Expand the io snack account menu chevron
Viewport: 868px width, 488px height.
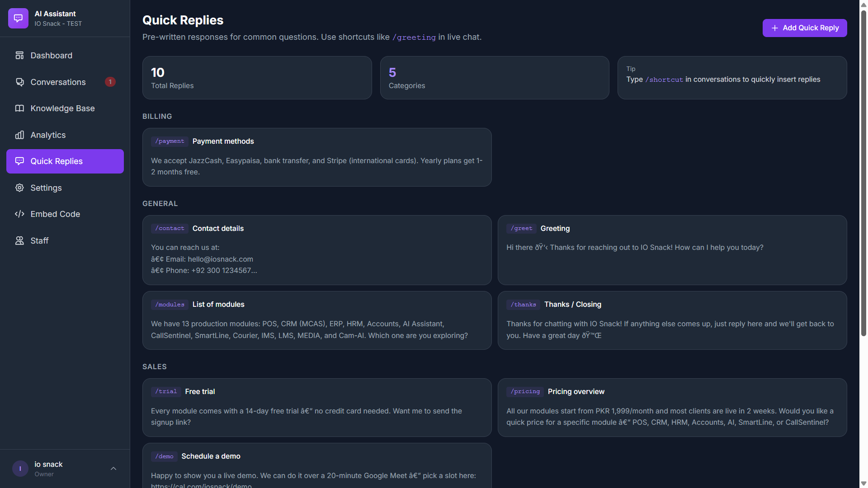click(113, 469)
